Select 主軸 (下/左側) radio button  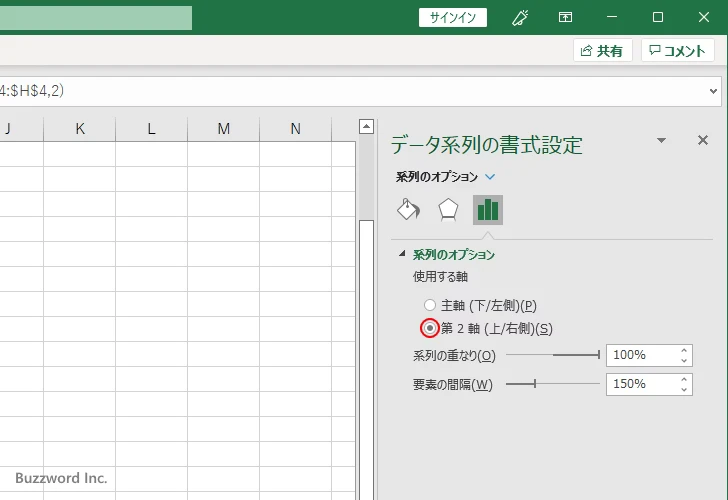[x=429, y=305]
